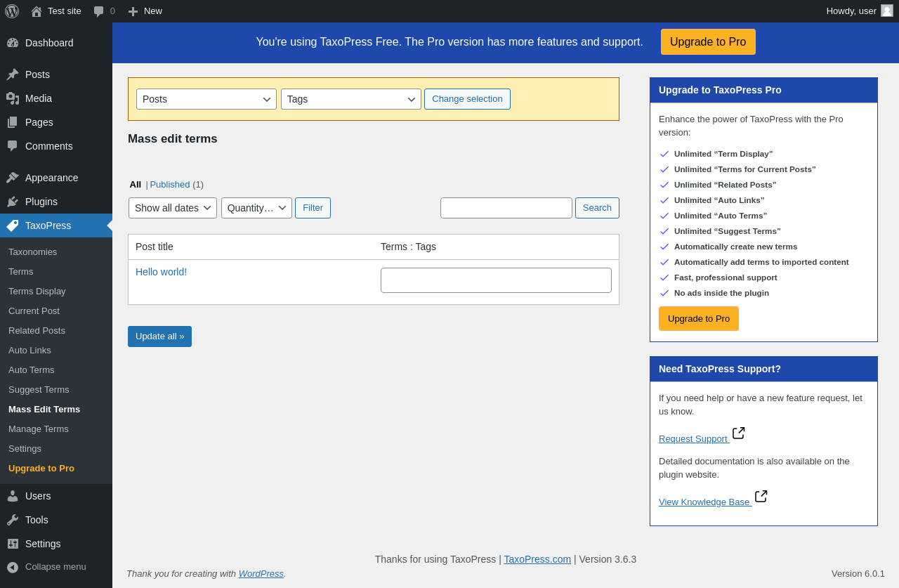
Task: Open the Howdy, user account menu
Action: 860,11
